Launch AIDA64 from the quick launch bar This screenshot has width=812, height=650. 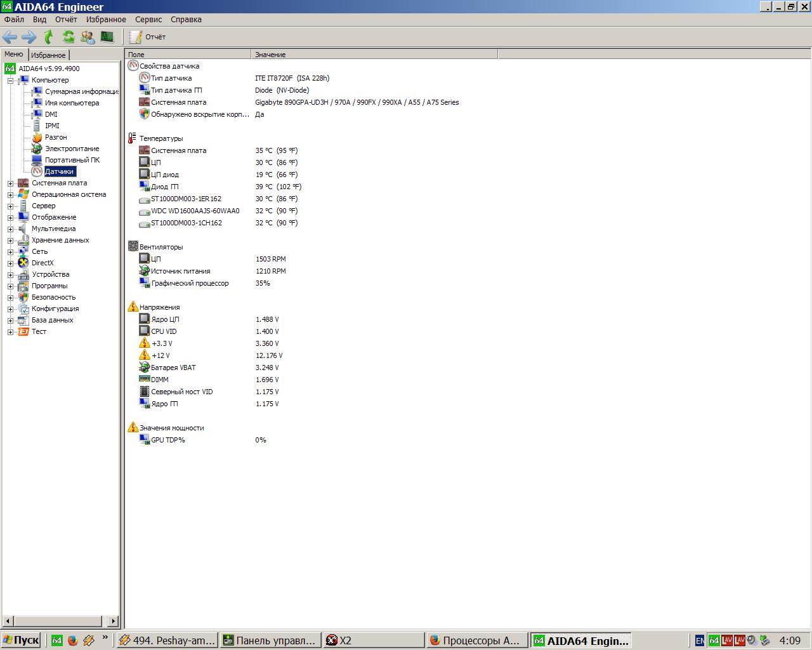[x=56, y=640]
